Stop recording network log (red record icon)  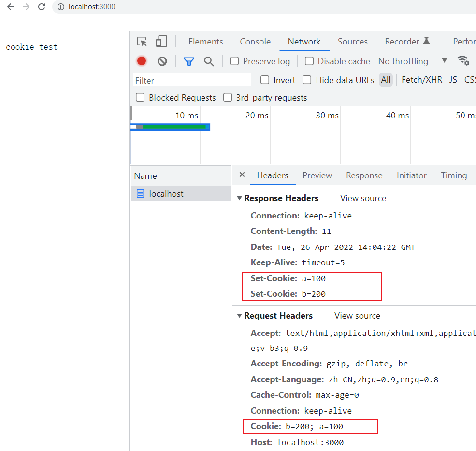(141, 61)
